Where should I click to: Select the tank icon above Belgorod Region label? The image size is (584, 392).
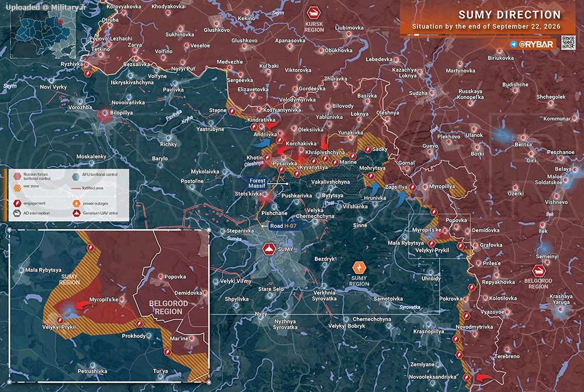pos(538,271)
